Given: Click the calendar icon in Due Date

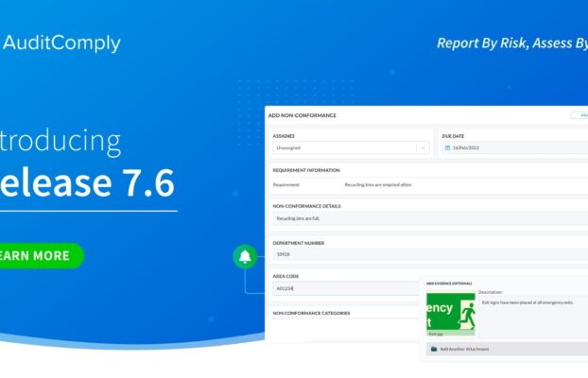Looking at the screenshot, I should point(447,147).
